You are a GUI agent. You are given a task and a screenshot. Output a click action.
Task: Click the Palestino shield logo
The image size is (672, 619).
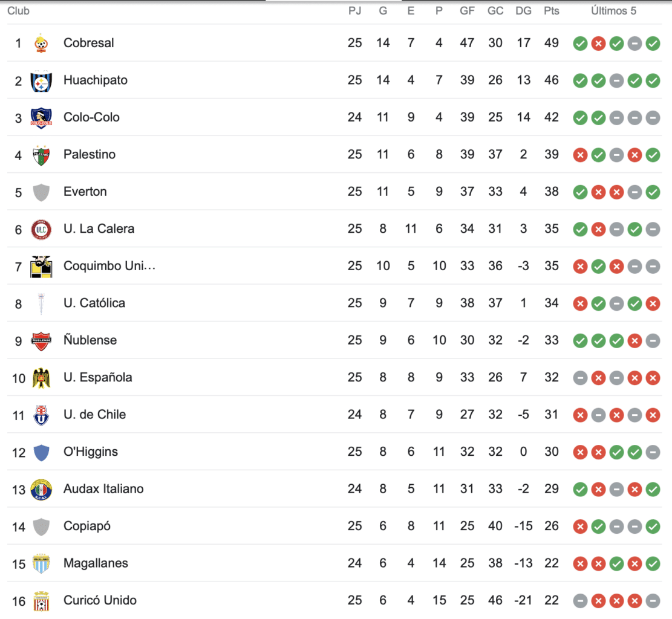[x=41, y=155]
